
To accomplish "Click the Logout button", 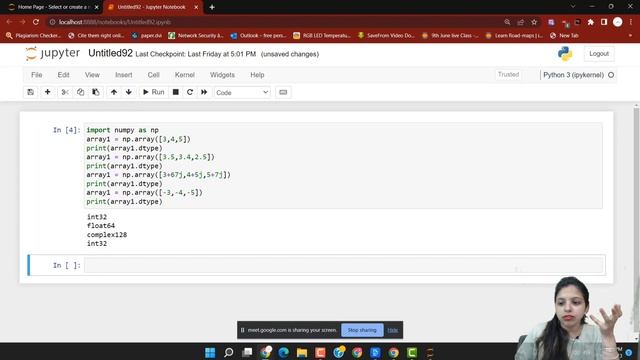I will [x=599, y=54].
